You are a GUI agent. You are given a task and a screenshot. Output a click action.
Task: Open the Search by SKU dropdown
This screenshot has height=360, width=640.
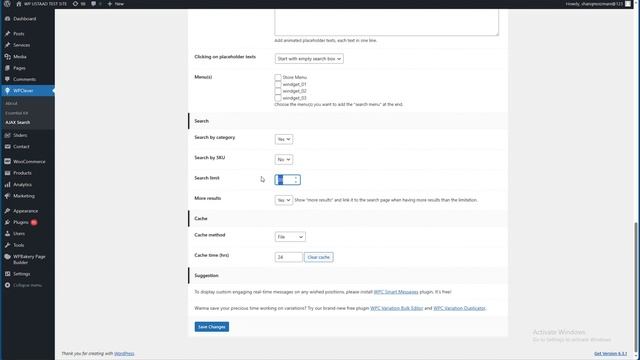click(284, 160)
